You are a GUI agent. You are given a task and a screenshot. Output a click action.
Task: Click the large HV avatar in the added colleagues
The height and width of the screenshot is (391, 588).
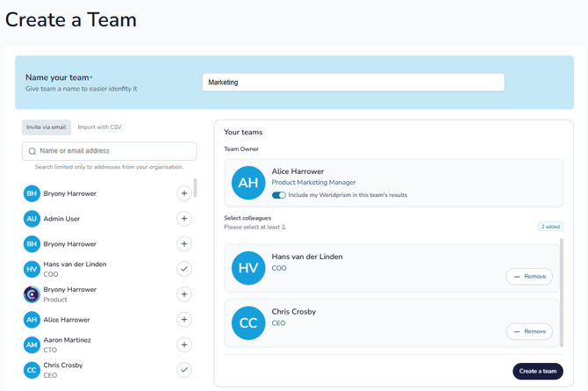tap(248, 268)
